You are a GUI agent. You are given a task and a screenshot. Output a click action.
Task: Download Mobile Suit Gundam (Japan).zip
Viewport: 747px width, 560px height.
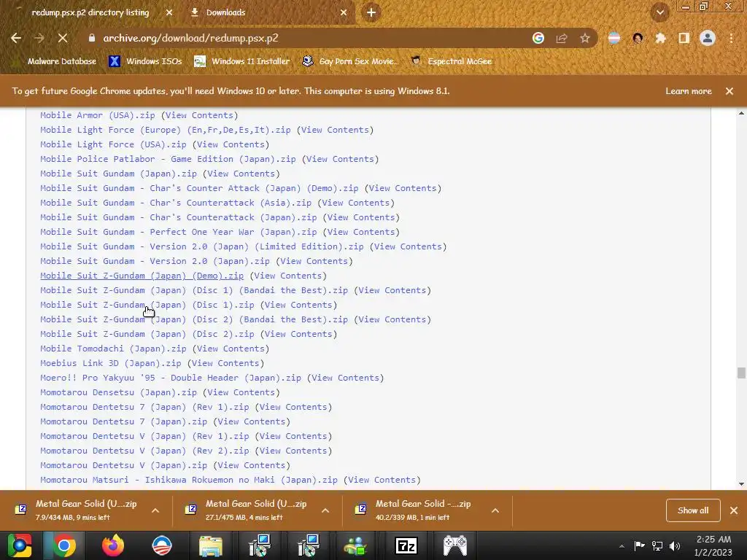tap(118, 174)
